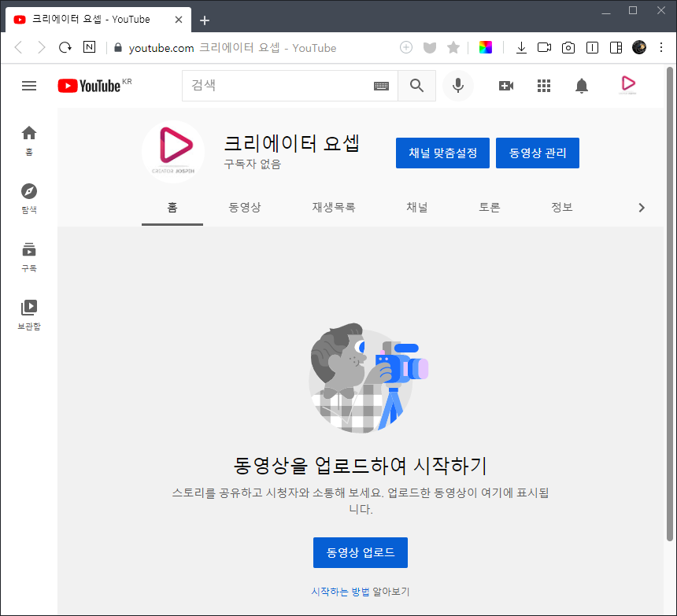Switch to the 재생목록 tab

click(334, 208)
